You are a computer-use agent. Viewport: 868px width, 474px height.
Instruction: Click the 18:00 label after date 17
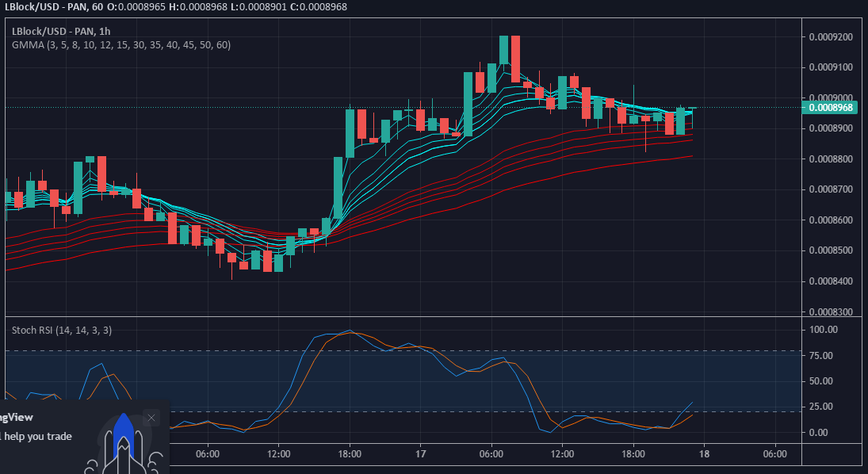633,454
